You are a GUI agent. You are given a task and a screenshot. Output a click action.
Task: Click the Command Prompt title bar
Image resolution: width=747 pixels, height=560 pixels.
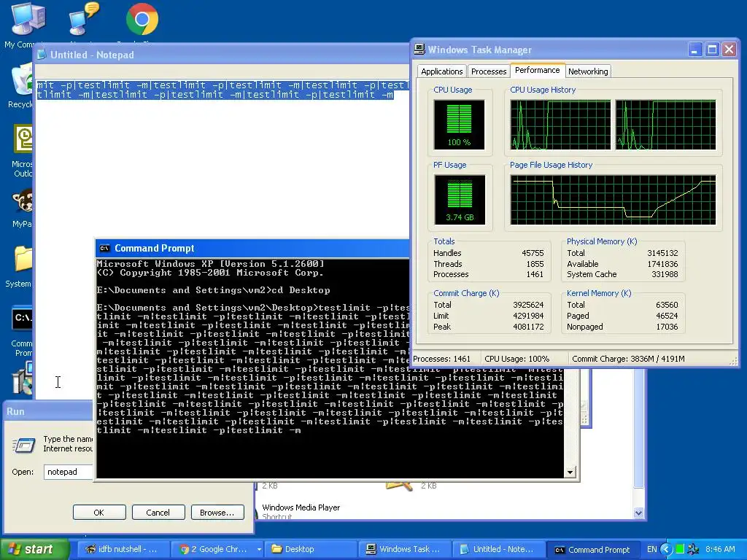(252, 248)
